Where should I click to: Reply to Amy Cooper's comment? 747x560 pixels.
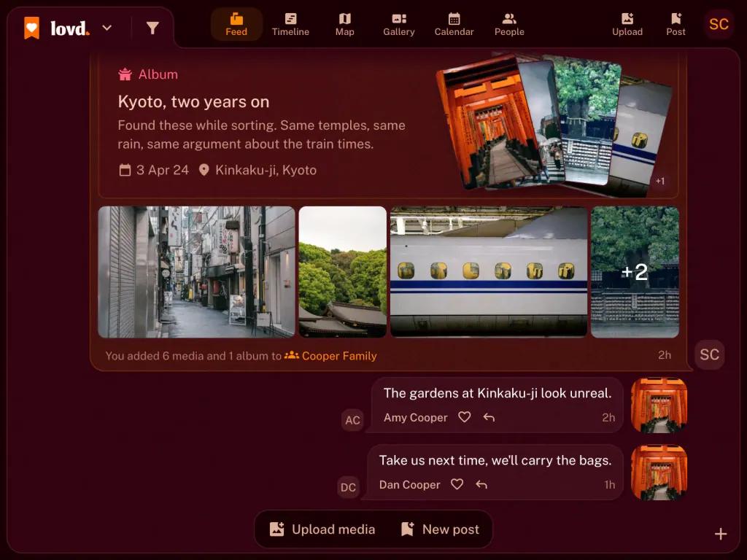tap(489, 418)
